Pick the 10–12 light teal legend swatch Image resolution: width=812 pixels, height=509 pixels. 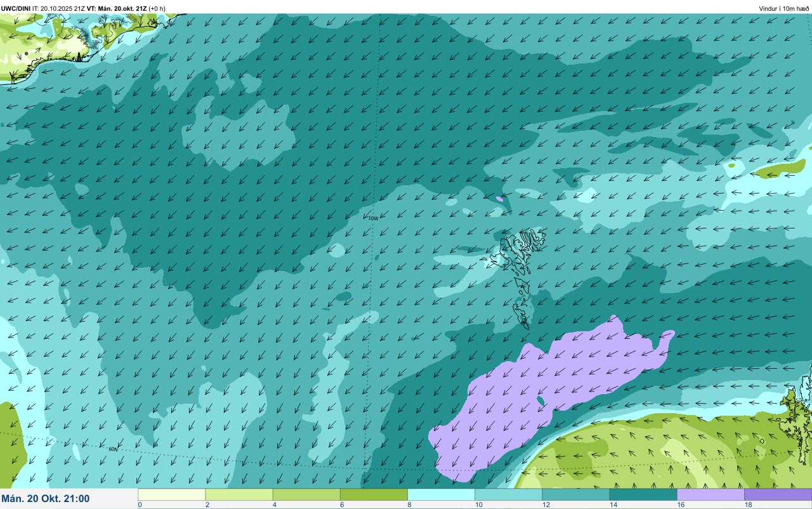point(508,494)
